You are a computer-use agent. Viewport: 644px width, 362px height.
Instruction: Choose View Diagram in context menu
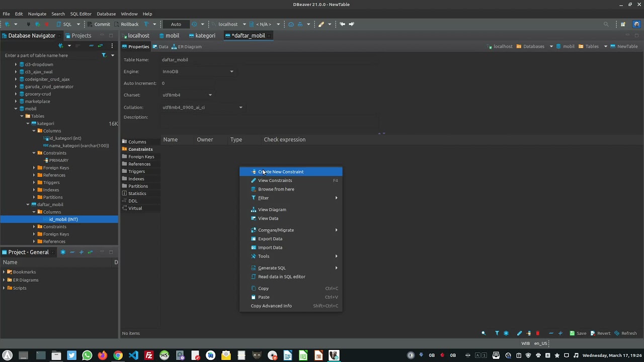point(291,210)
